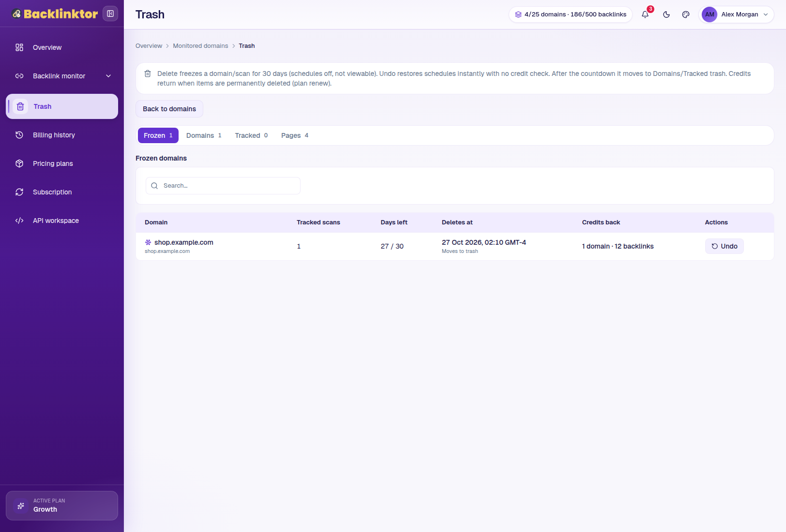786x532 pixels.
Task: Click '27 Oct 2026, 02:10 GMT-4' date
Action: [484, 242]
